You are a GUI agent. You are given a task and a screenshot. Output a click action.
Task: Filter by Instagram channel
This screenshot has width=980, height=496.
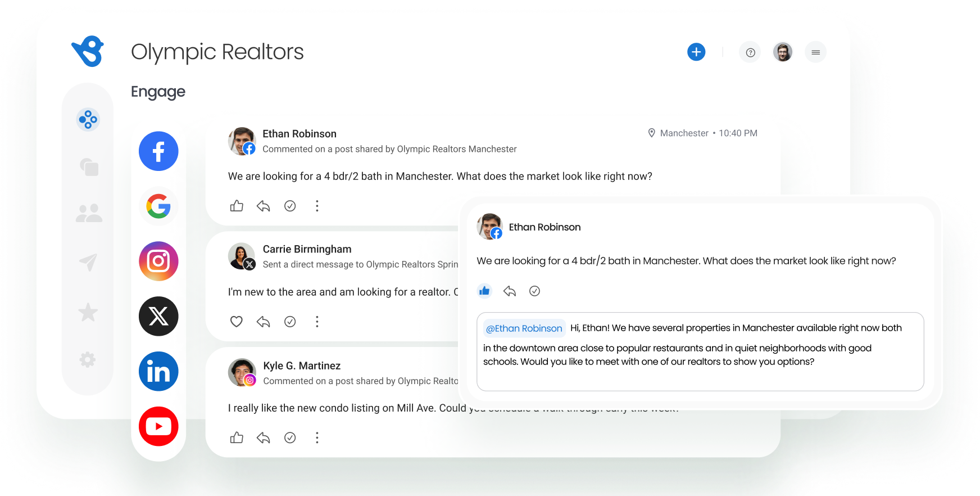pos(158,261)
